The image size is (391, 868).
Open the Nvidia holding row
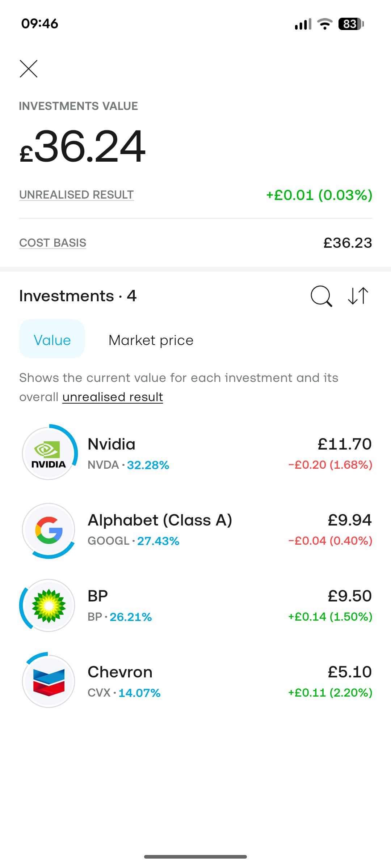[195, 454]
